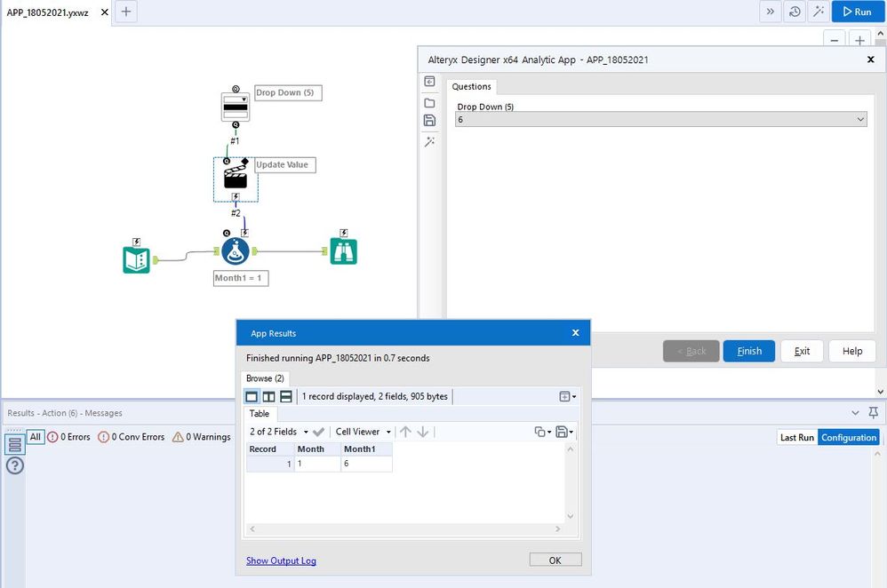The height and width of the screenshot is (588, 887).
Task: Switch to Configuration view
Action: point(849,438)
